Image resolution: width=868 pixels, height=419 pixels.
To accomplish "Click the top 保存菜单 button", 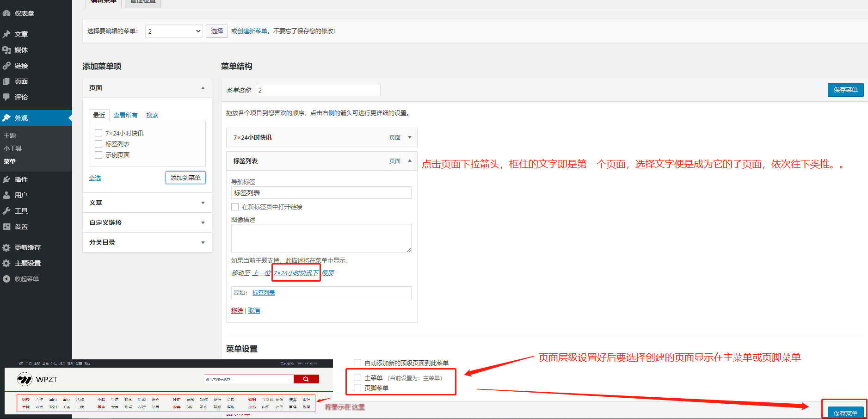I will tap(845, 90).
